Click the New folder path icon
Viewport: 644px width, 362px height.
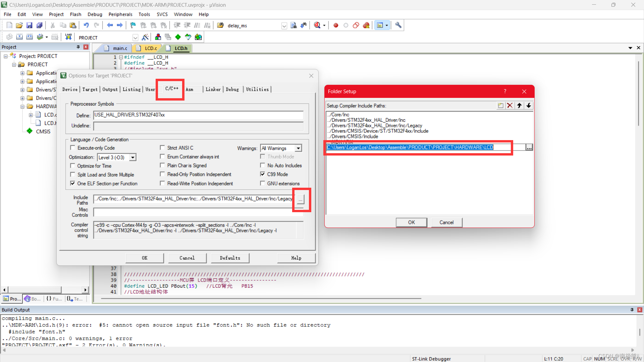tap(500, 106)
